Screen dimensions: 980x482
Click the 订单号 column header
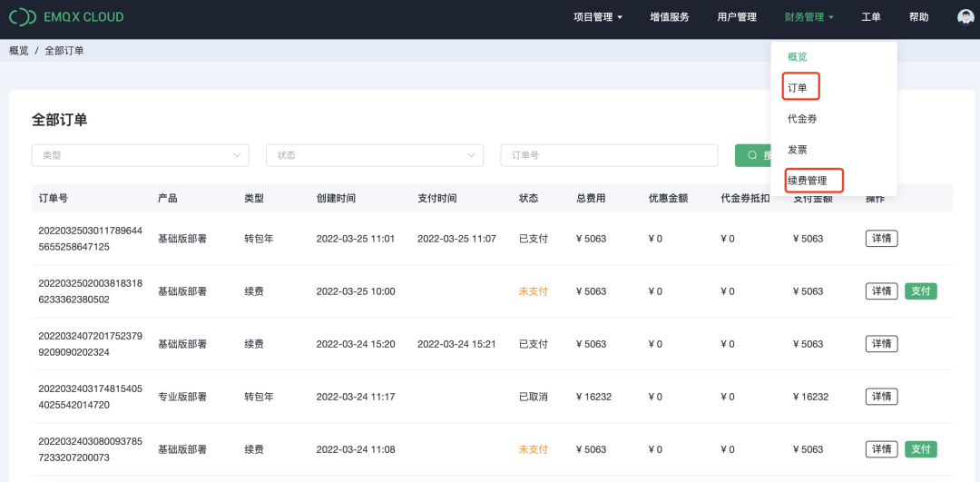(54, 198)
